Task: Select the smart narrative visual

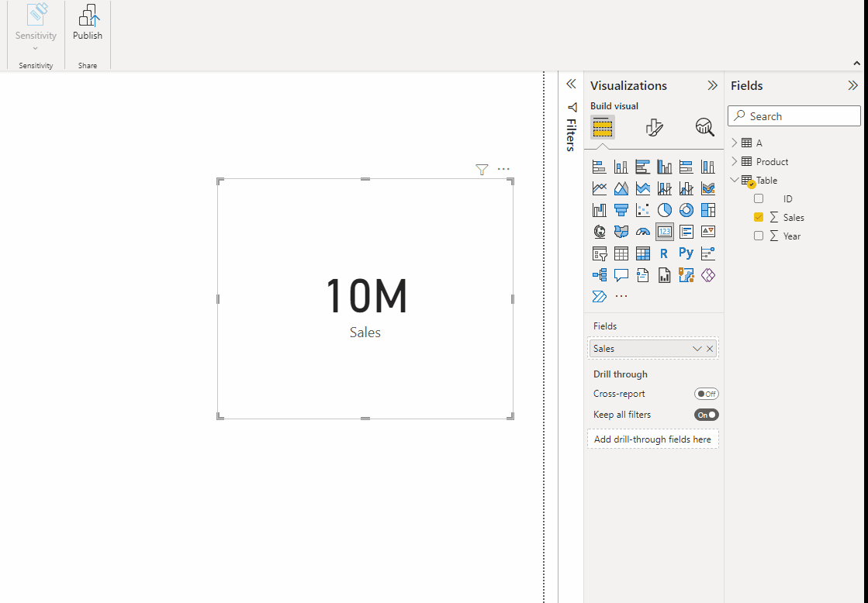Action: (643, 275)
